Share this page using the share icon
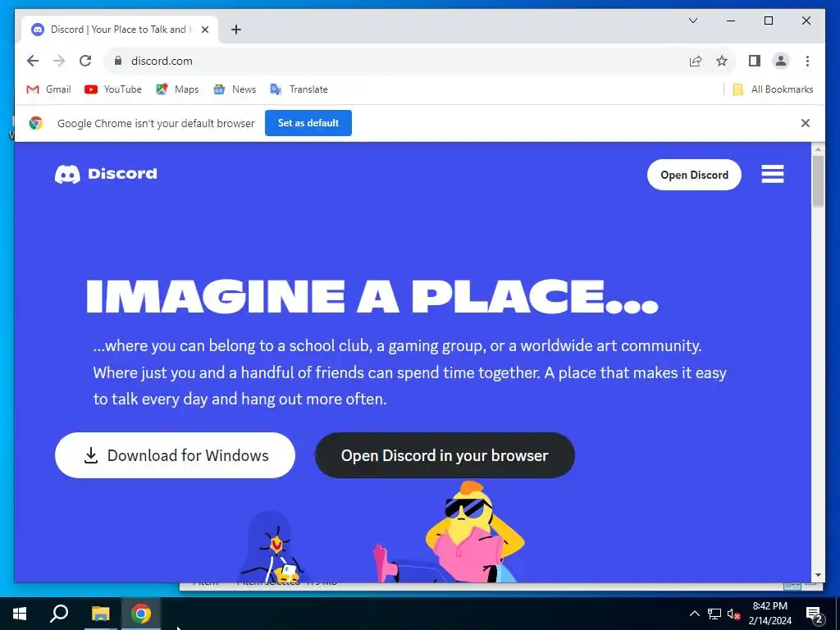This screenshot has height=630, width=840. (x=696, y=61)
